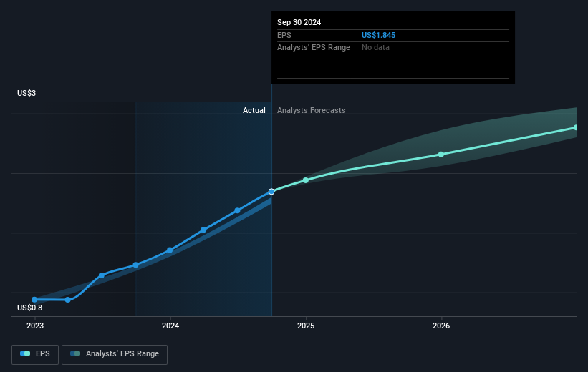The image size is (588, 372).
Task: Click the 'No data' analysts range value
Action: click(x=375, y=48)
